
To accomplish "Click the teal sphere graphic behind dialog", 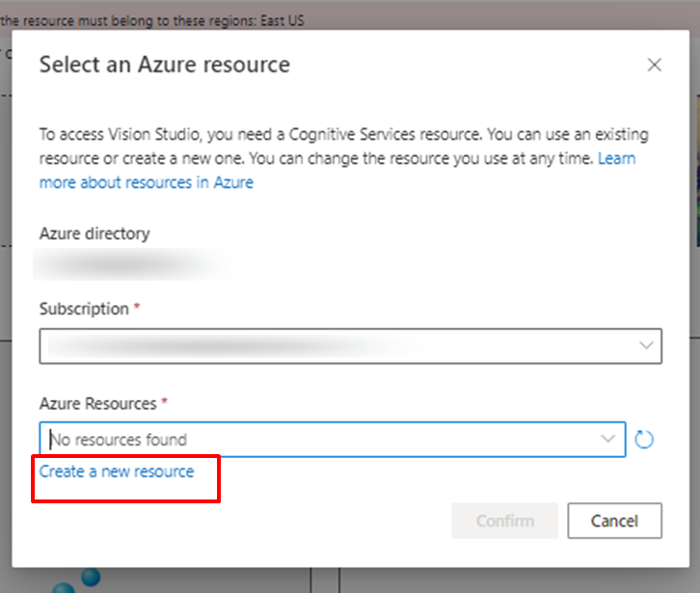I will click(x=91, y=577).
